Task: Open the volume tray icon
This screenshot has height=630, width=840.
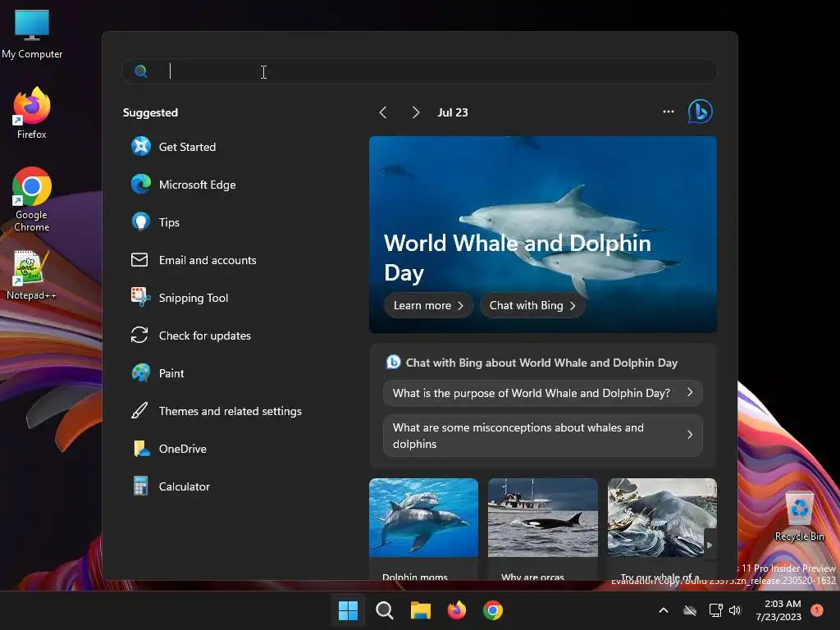Action: tap(735, 610)
